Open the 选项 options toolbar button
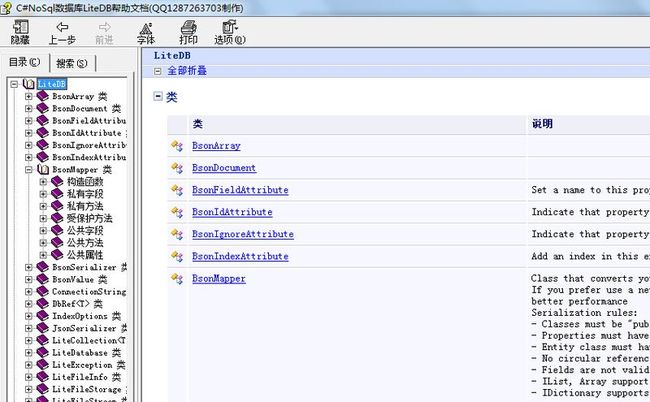 point(230,32)
